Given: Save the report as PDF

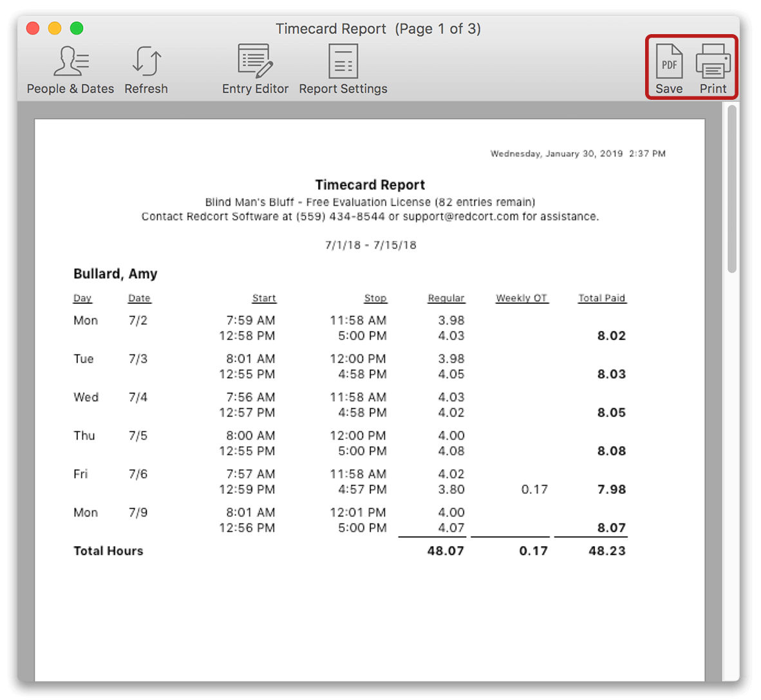Looking at the screenshot, I should 668,69.
